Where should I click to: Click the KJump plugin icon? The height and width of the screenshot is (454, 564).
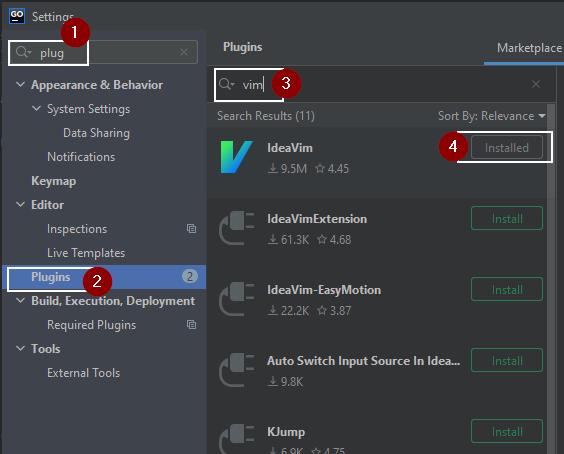236,439
